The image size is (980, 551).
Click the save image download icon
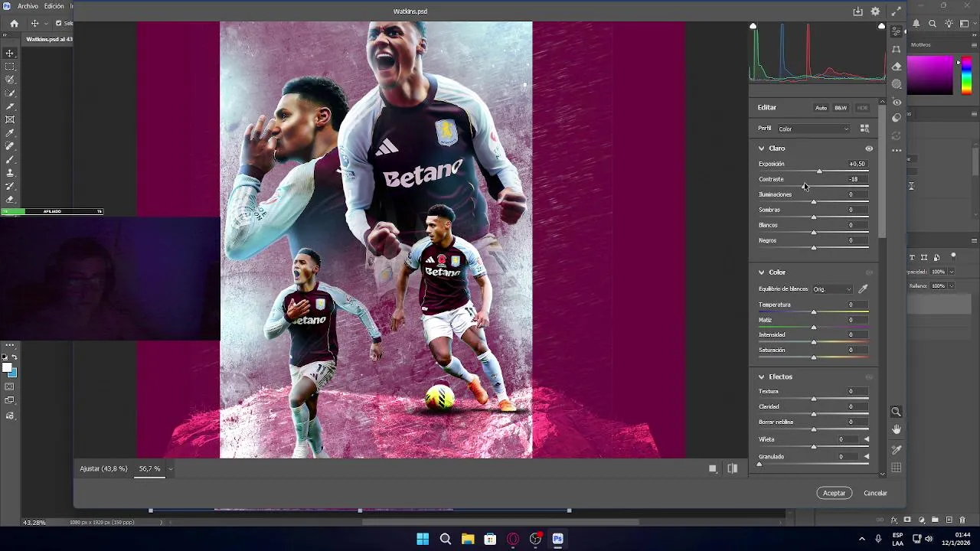pos(858,11)
